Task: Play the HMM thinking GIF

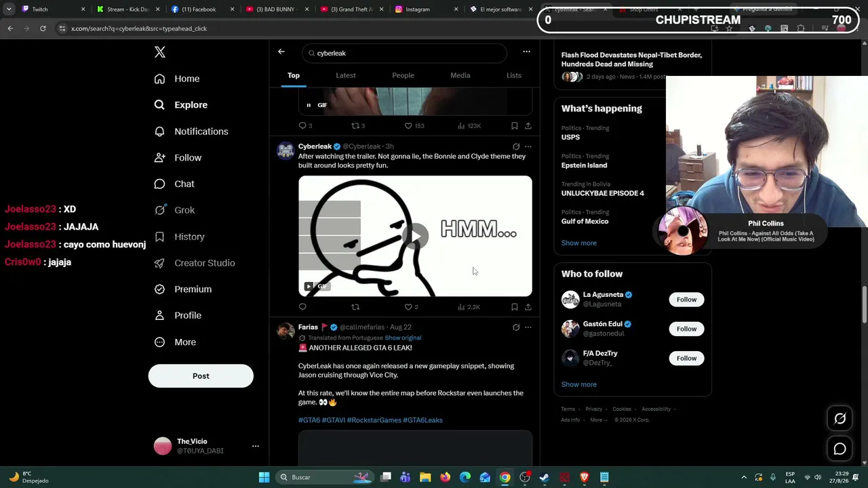Action: (416, 236)
